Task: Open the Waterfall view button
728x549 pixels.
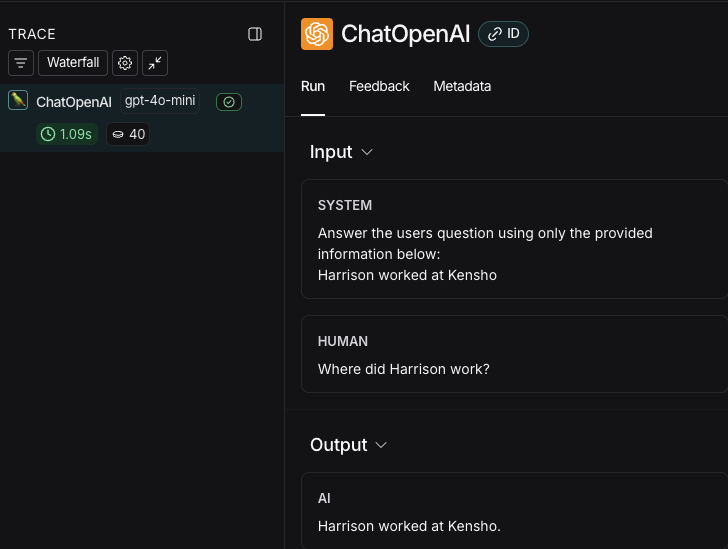Action: point(73,63)
